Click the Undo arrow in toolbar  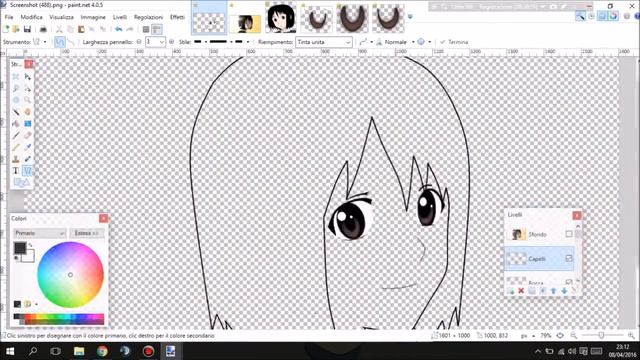point(118,29)
